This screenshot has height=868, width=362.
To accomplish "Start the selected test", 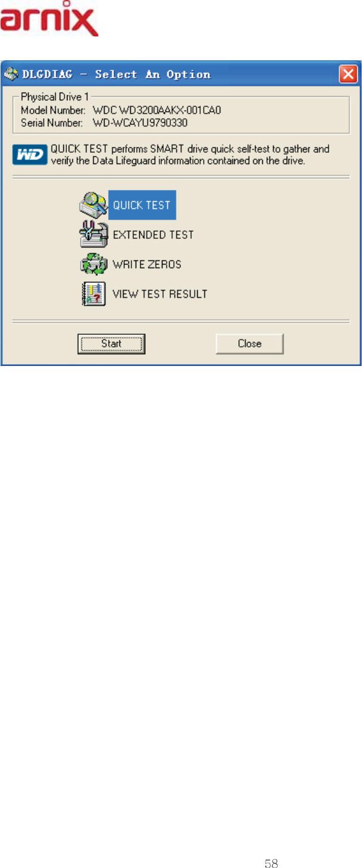I will click(111, 343).
